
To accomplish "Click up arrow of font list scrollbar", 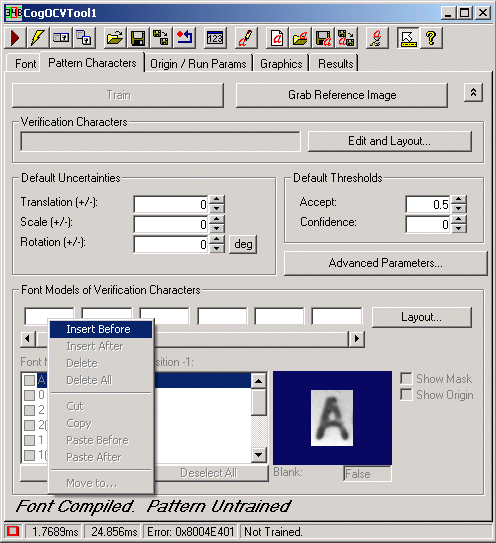I will tap(258, 381).
